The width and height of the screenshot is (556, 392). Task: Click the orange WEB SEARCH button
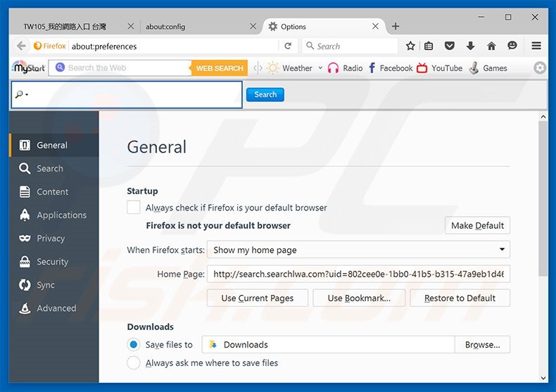(x=220, y=68)
